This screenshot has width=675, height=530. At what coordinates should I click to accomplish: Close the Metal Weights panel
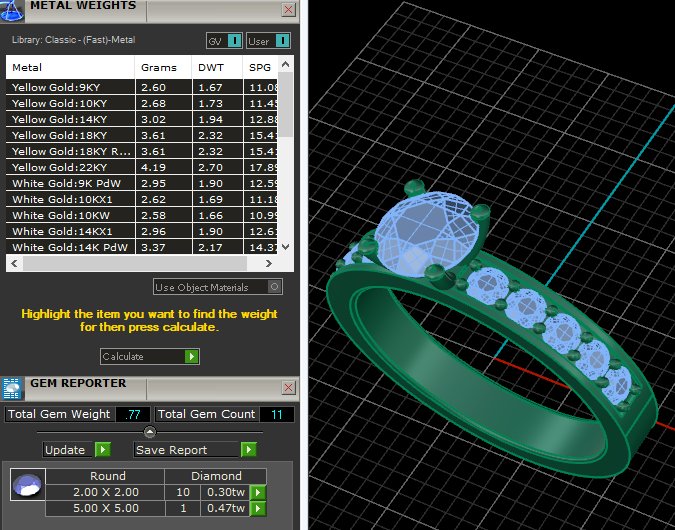point(288,9)
